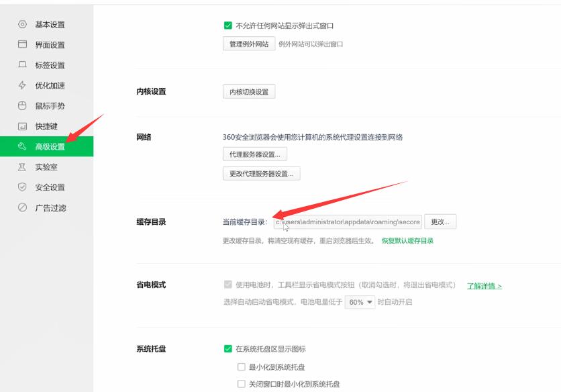Toggle 使用电池时 power saving checkbox
The image size is (561, 392).
227,284
